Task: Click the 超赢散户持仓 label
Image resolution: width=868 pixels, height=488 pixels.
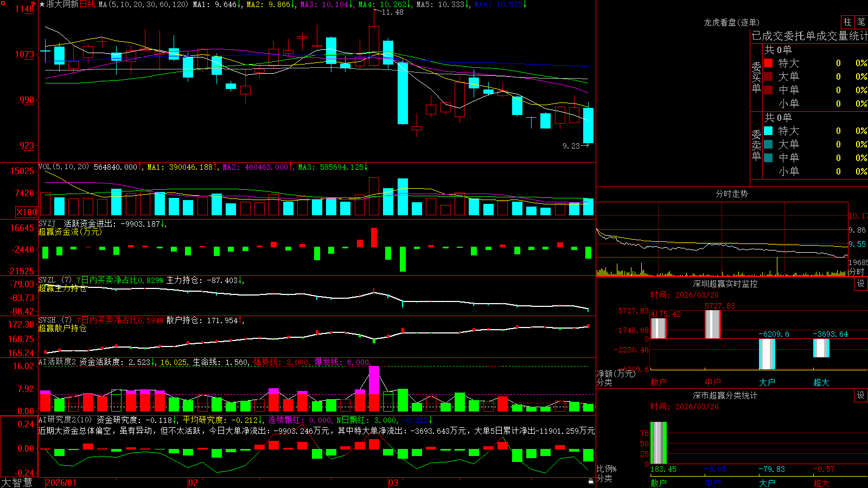Action: [62, 328]
